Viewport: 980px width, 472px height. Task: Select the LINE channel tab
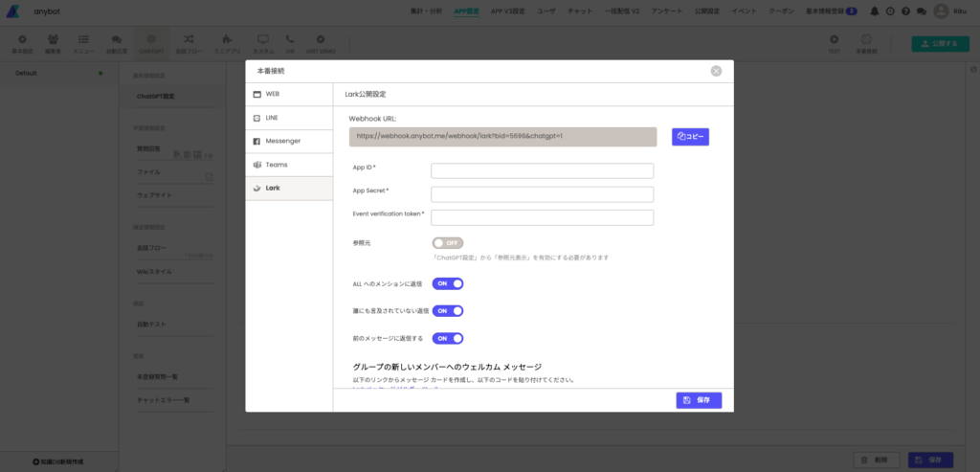point(288,118)
